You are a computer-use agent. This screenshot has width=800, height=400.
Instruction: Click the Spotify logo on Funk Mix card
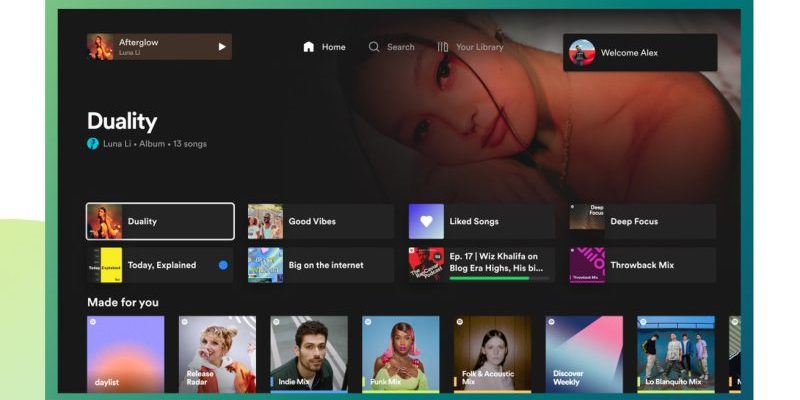pos(368,322)
